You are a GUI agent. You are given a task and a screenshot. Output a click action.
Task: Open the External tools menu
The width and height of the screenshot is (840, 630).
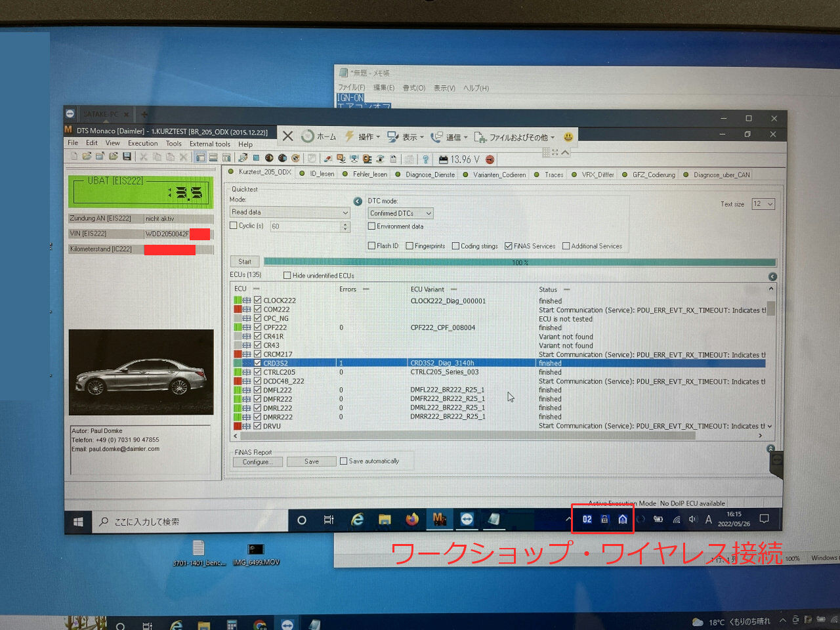tap(210, 144)
